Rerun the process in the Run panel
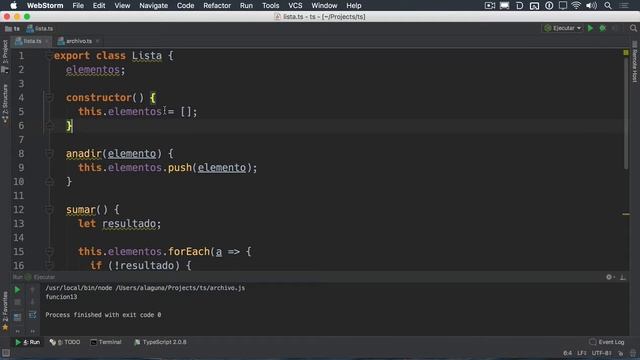Screen dimensions: 640x360 (x=17, y=290)
